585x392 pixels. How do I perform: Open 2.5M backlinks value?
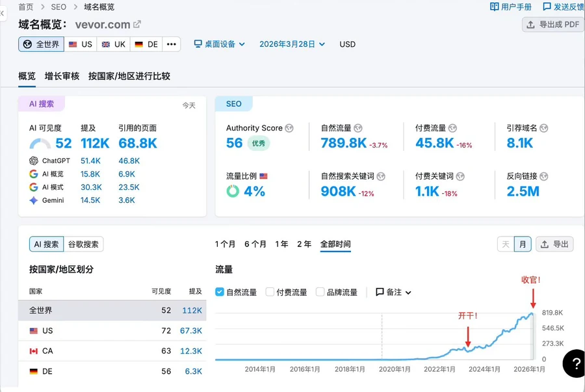(x=523, y=191)
